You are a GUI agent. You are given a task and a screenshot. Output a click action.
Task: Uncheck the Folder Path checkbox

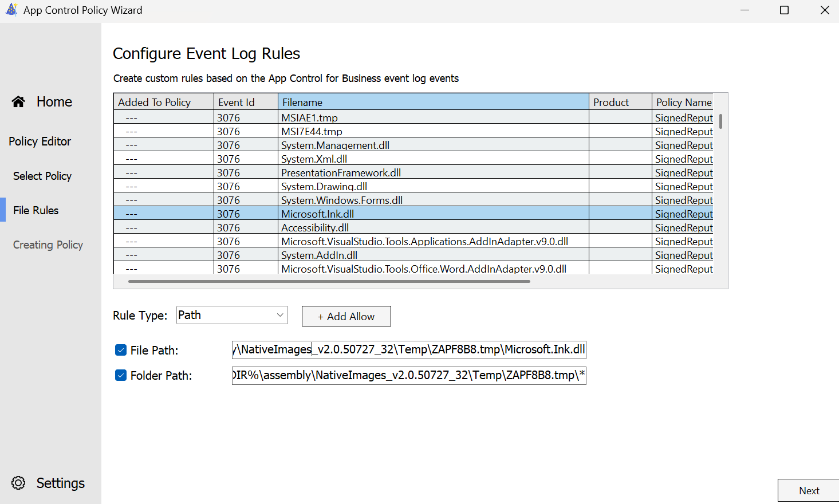[121, 375]
